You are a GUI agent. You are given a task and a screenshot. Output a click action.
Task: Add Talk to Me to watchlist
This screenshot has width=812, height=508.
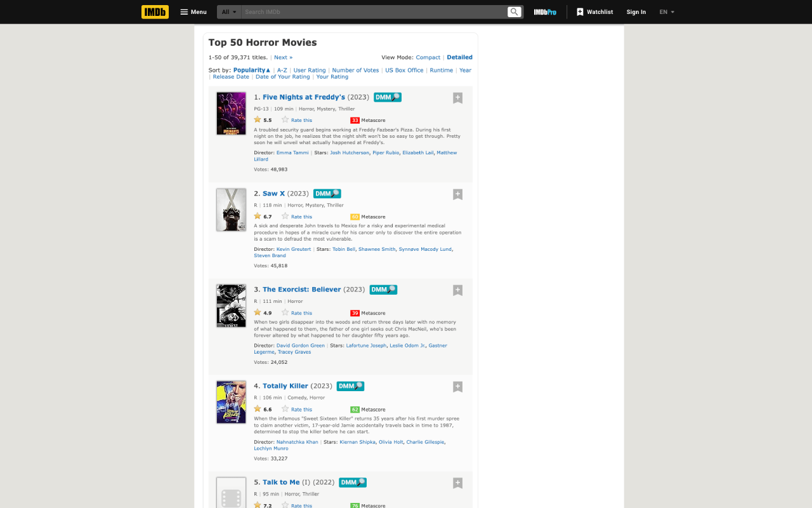pos(457,483)
